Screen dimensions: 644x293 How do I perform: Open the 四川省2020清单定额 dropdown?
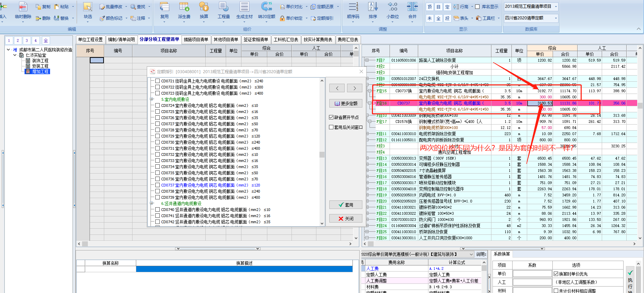[x=556, y=18]
